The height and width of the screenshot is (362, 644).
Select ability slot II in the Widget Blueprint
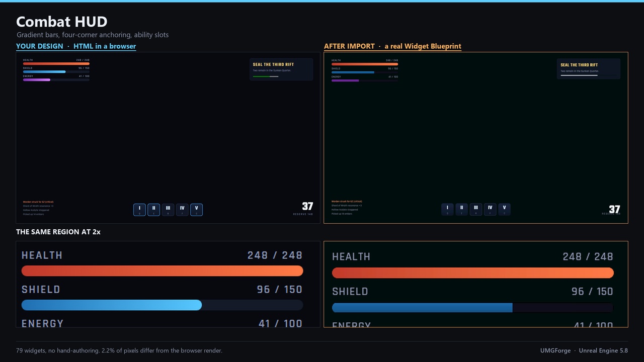coord(461,209)
